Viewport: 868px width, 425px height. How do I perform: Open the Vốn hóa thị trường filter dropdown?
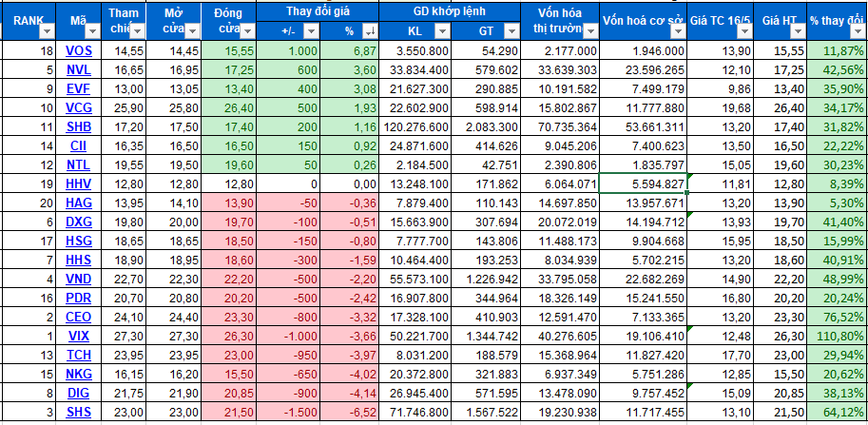click(590, 31)
